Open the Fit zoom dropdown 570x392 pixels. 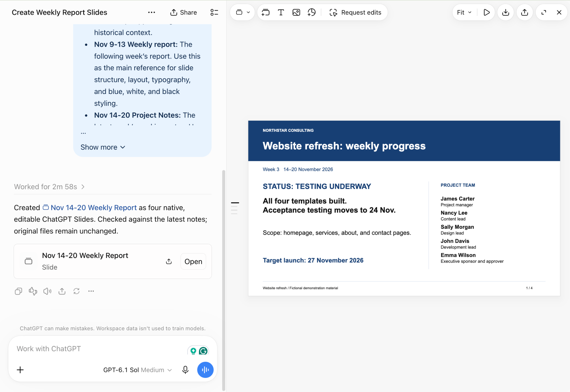coord(464,12)
